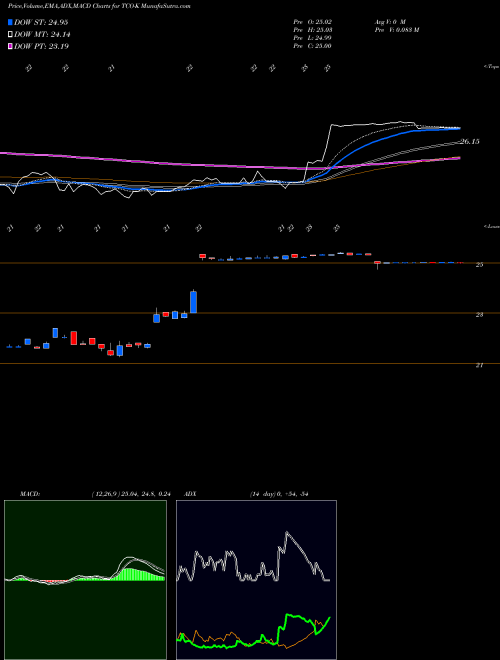
Task: Click the 'Pre O: 25.02' open value
Action: point(312,21)
